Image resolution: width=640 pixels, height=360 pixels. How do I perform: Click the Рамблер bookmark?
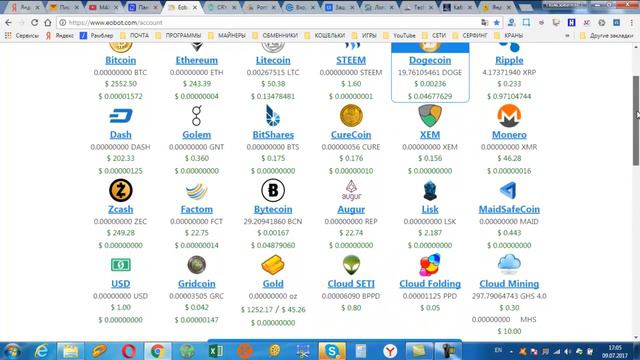pyautogui.click(x=97, y=36)
